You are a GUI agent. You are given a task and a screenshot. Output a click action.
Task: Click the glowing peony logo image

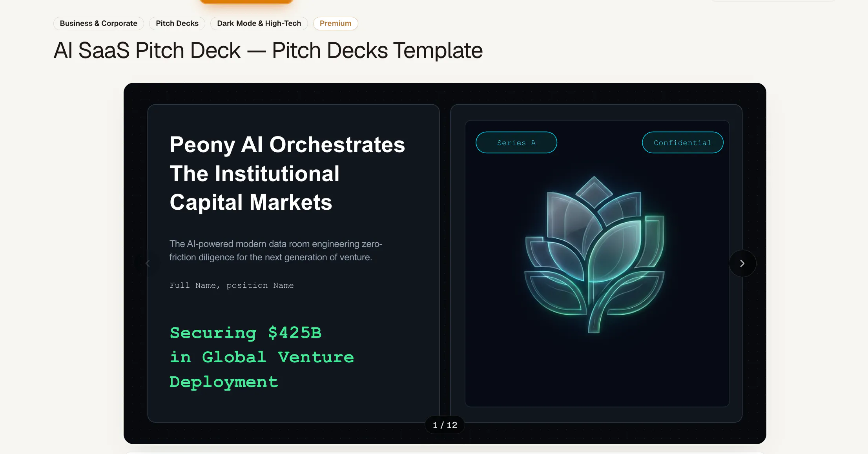[594, 255]
